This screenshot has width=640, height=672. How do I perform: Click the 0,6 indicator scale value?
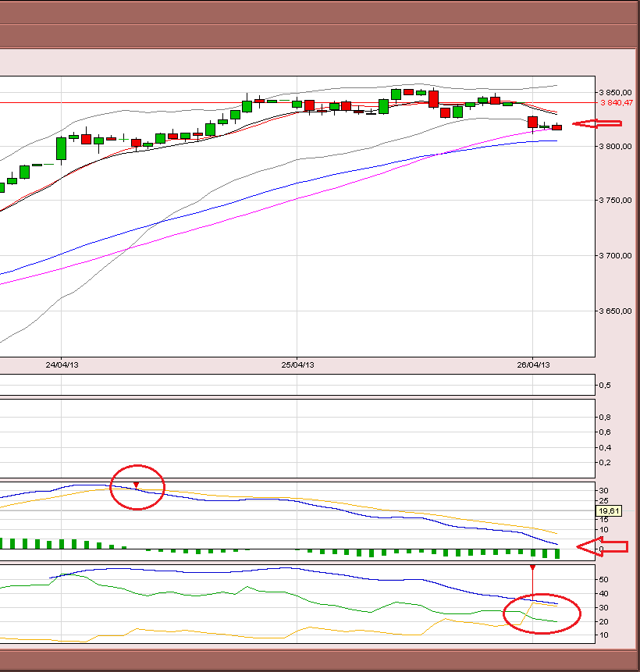tap(605, 432)
